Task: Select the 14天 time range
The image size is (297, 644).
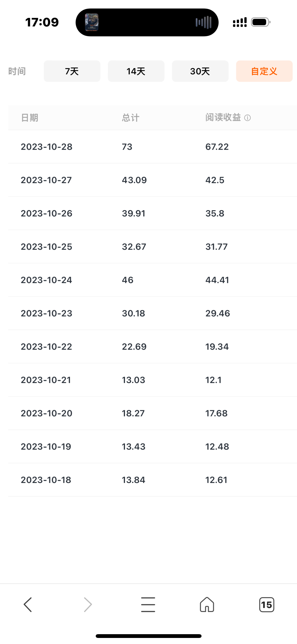Action: (136, 71)
